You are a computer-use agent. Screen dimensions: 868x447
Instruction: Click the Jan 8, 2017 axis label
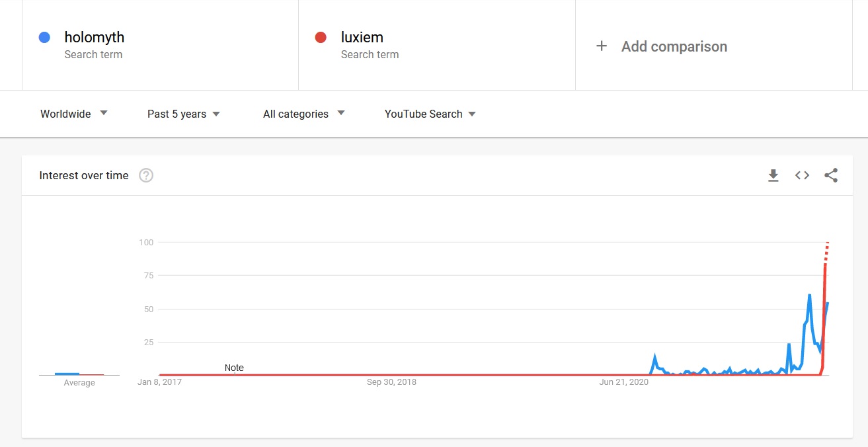(x=159, y=382)
